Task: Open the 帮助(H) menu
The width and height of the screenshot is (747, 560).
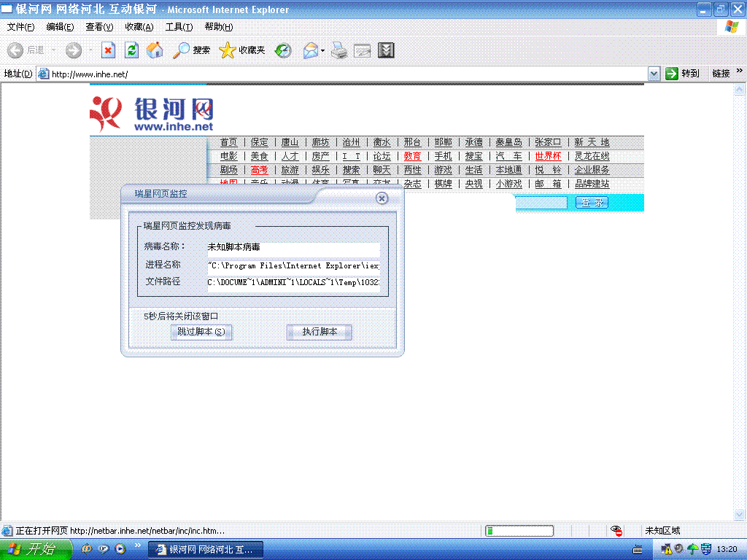Action: click(219, 27)
